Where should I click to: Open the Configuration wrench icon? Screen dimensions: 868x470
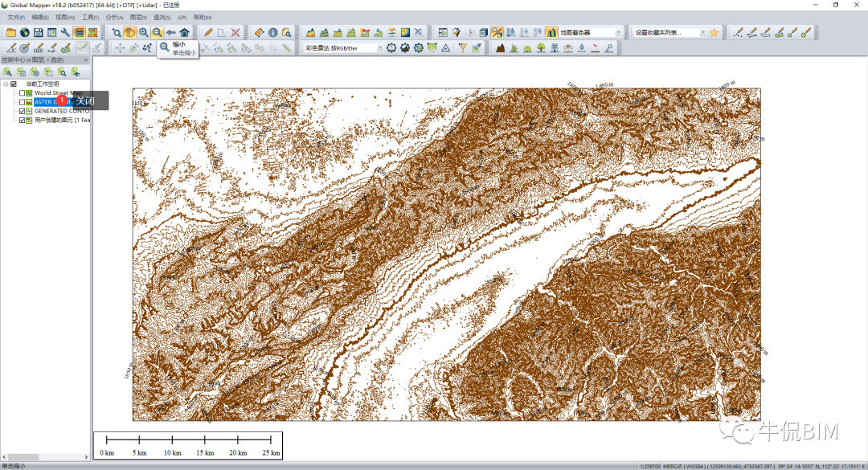tap(65, 32)
